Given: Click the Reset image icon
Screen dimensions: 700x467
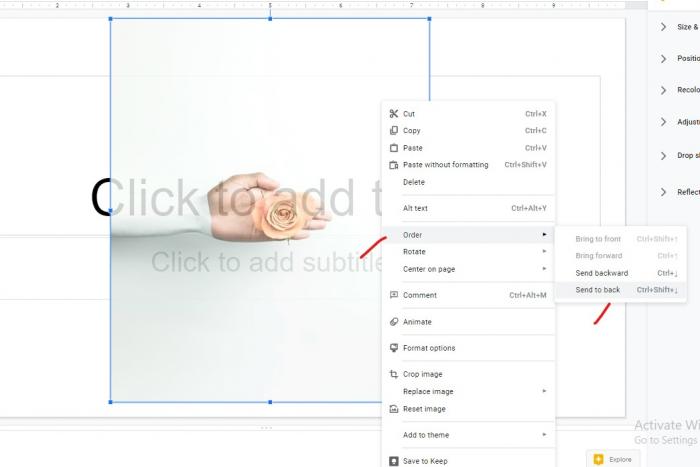Looking at the screenshot, I should pyautogui.click(x=393, y=409).
